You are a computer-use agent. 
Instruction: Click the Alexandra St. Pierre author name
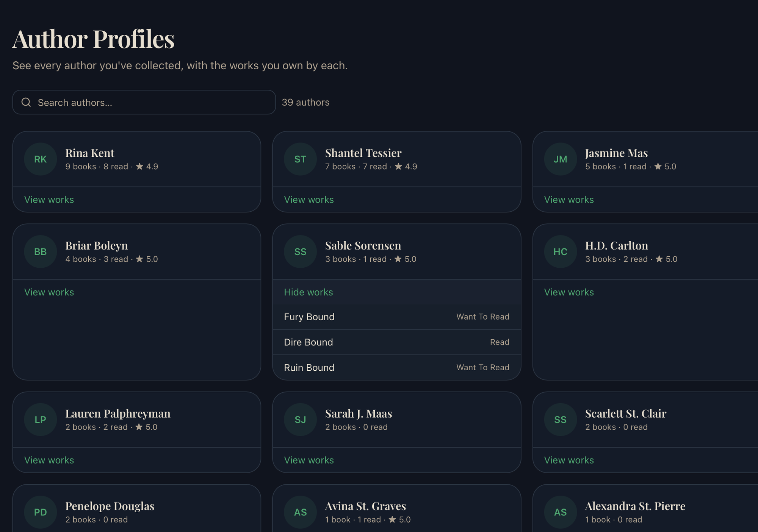(635, 506)
